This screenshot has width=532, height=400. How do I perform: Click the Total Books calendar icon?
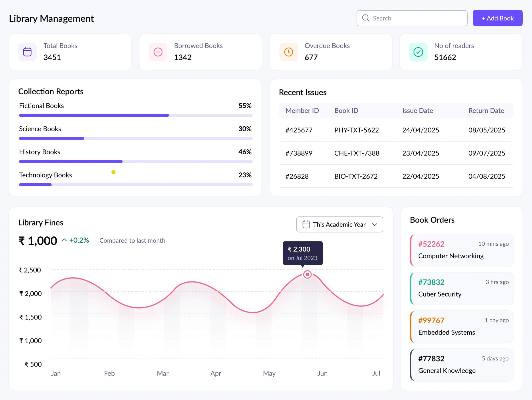pyautogui.click(x=27, y=52)
